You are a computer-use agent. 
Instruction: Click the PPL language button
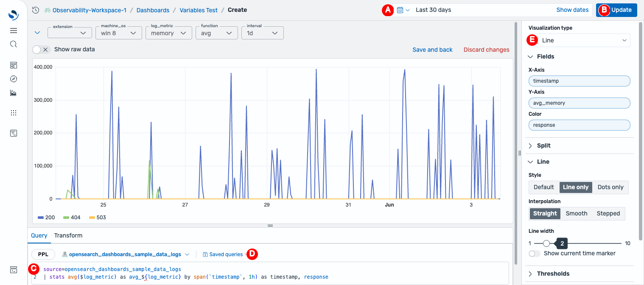[43, 254]
